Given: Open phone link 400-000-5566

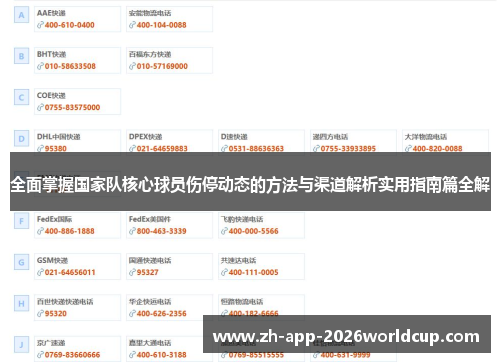Looking at the screenshot, I should click(x=253, y=231).
